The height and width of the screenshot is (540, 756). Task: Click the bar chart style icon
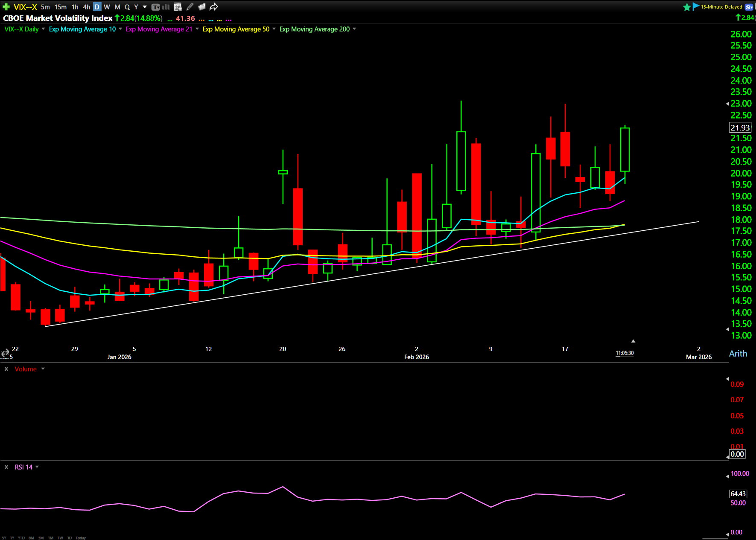pos(166,7)
